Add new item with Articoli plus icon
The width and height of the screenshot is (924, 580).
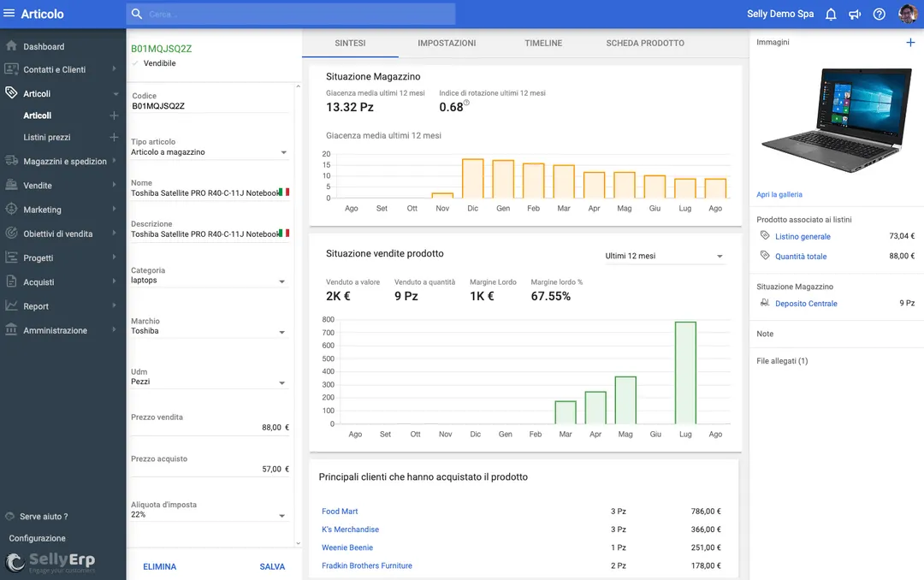(x=115, y=115)
